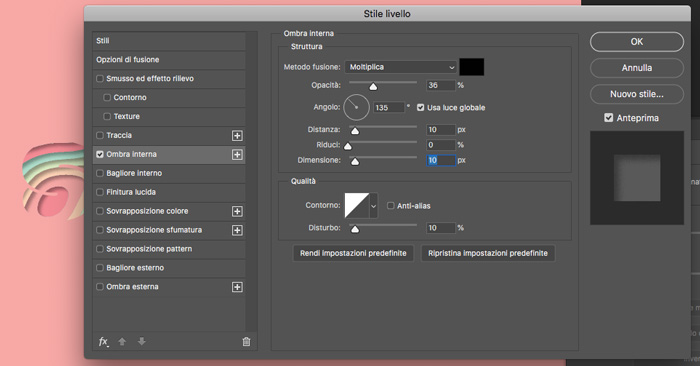Uncheck the Anteprima preview checkbox
This screenshot has width=700, height=366.
pyautogui.click(x=608, y=118)
